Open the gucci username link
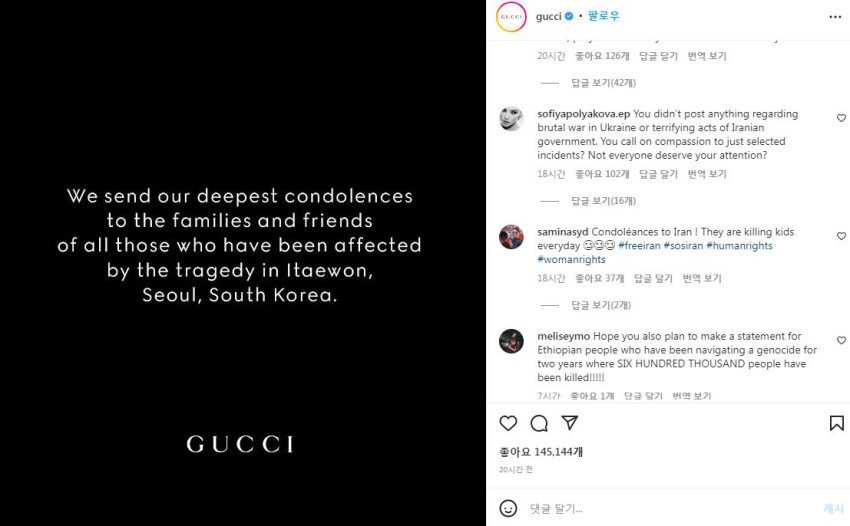This screenshot has height=526, width=850. pos(549,17)
